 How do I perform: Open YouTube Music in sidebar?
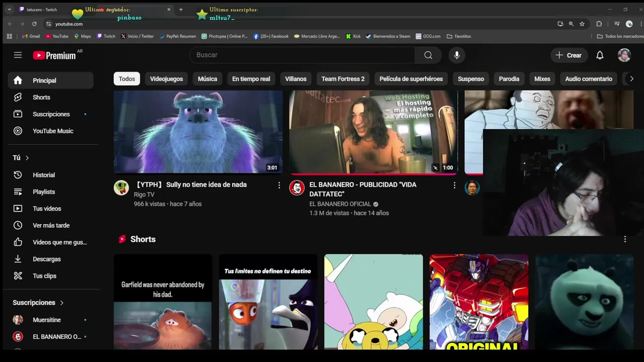[x=50, y=131]
